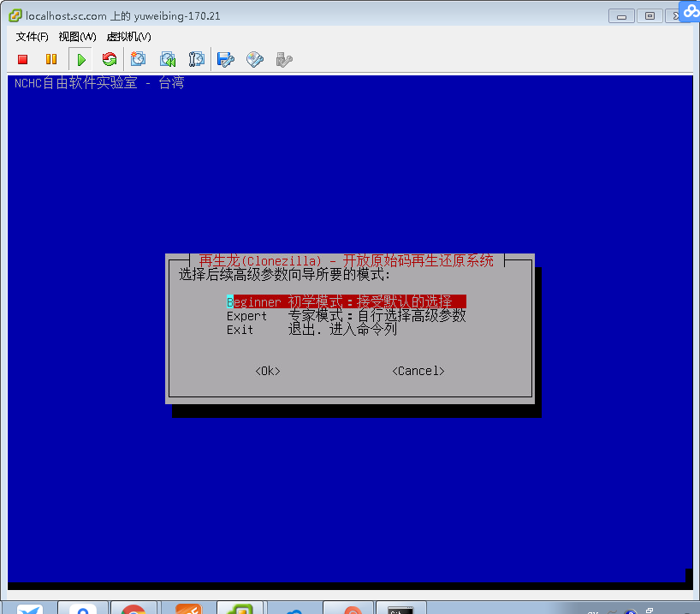The width and height of the screenshot is (700, 614).
Task: Click the Take Snapshot clock icon
Action: click(138, 59)
